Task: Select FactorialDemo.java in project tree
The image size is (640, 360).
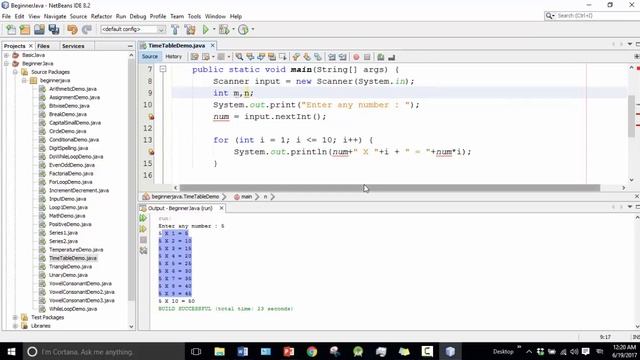Action: coord(71,173)
